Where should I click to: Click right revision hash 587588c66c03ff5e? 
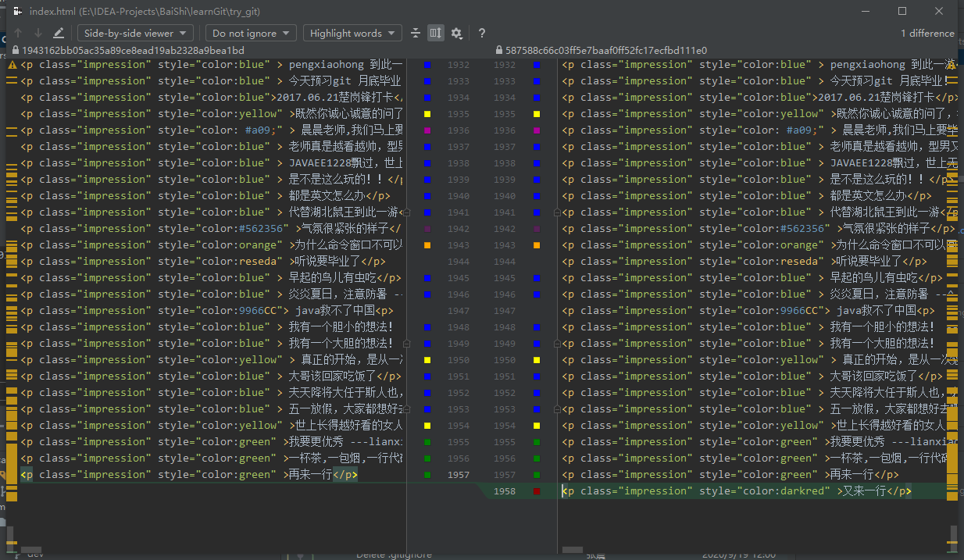(606, 50)
